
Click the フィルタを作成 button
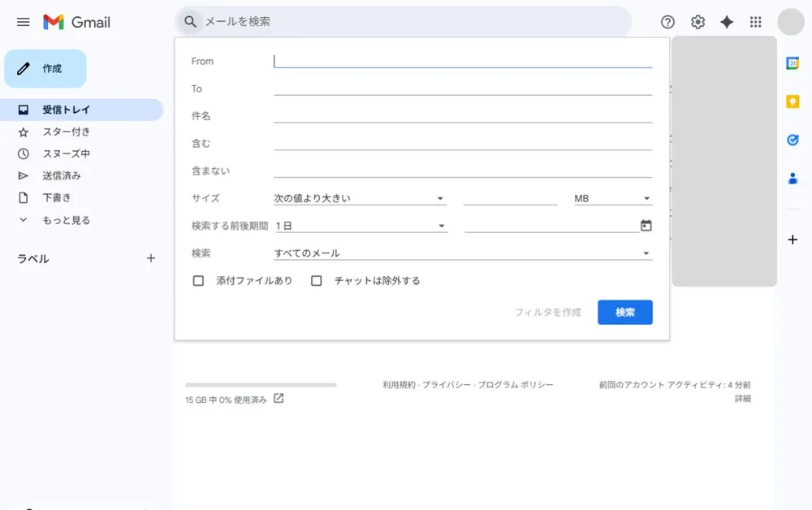click(x=548, y=312)
